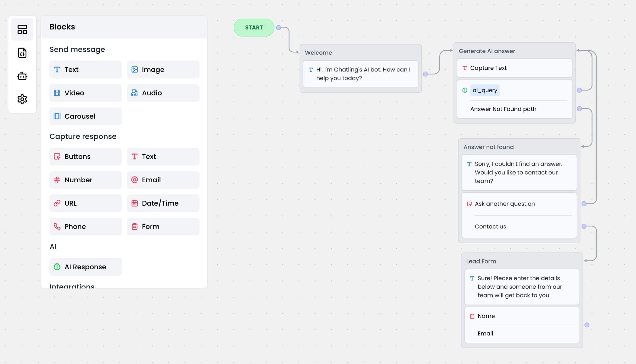Select the Audio block icon
The height and width of the screenshot is (364, 636).
click(x=135, y=93)
